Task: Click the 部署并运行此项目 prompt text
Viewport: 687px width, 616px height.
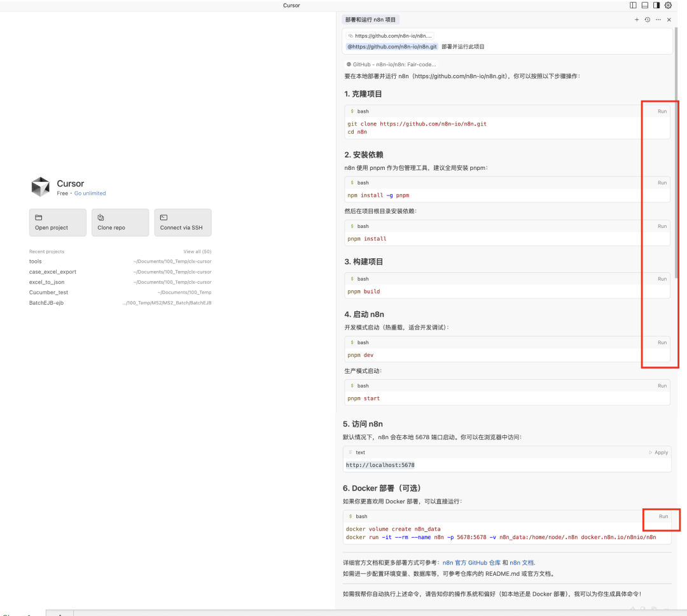Action: pyautogui.click(x=462, y=46)
